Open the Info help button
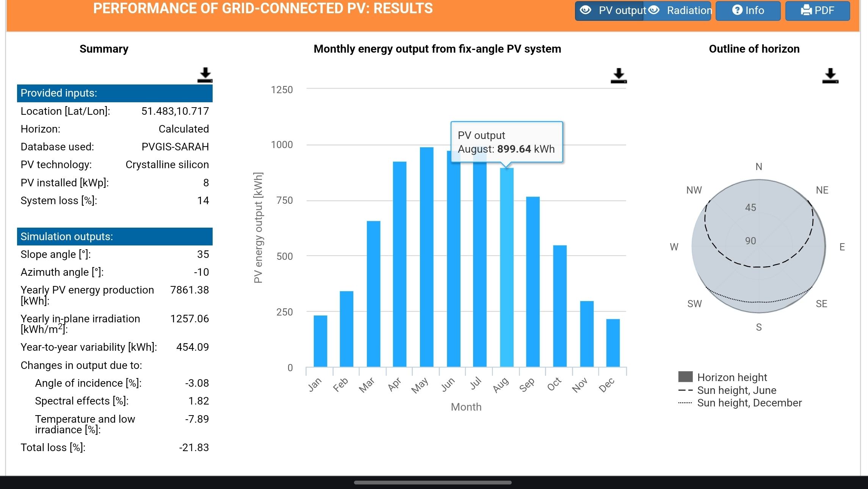The height and width of the screenshot is (489, 868). coord(748,11)
